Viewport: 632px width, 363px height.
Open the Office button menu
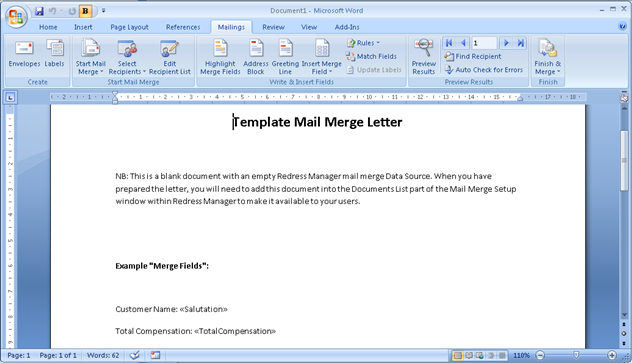point(16,17)
